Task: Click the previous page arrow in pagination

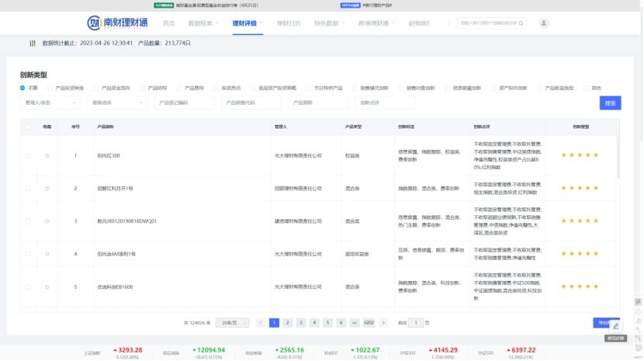Action: (261, 323)
